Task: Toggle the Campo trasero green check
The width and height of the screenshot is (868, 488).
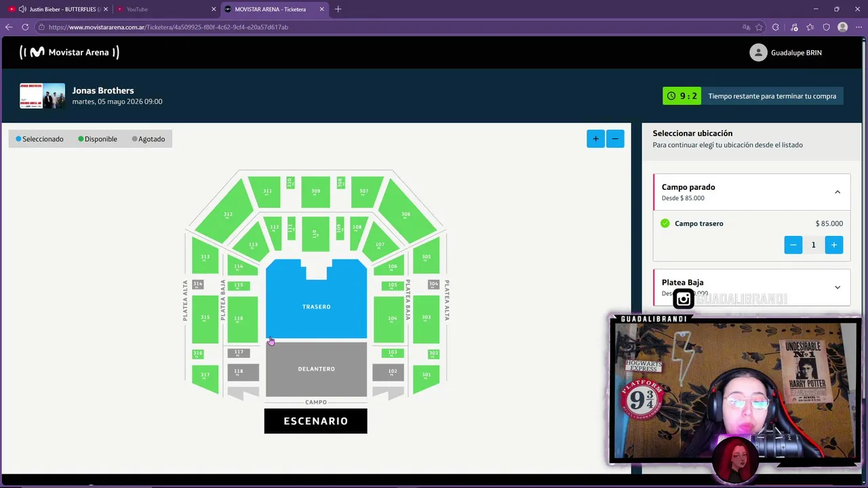Action: coord(665,224)
